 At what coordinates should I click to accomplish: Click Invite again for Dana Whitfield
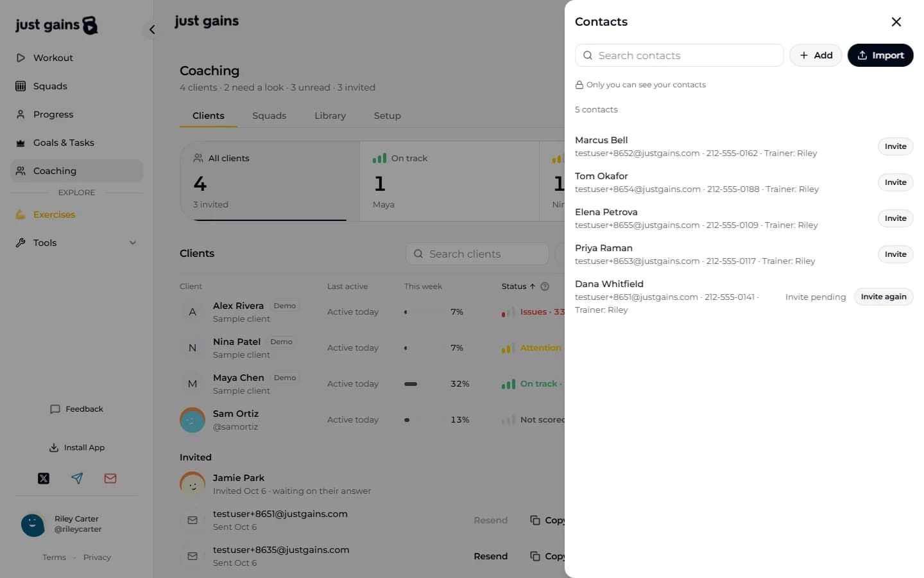coord(884,297)
